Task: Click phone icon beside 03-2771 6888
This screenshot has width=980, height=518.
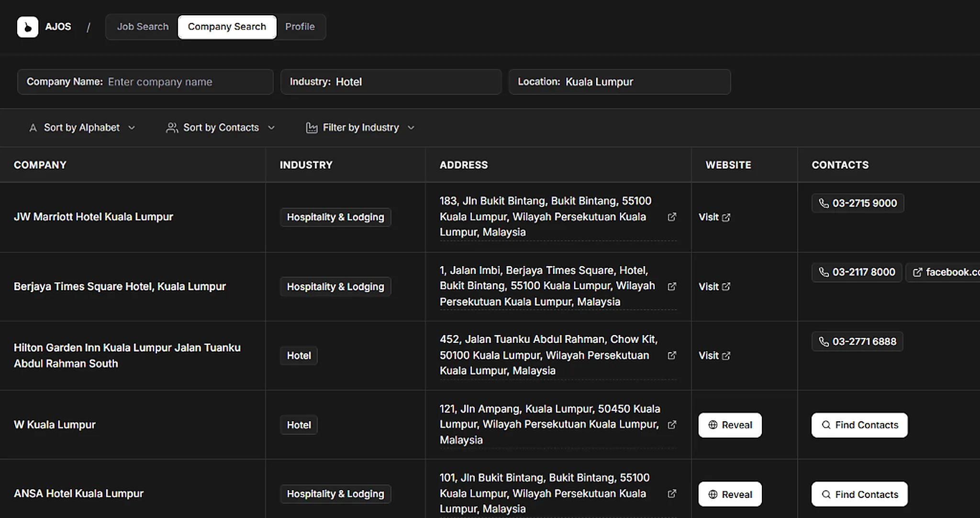Action: 824,342
